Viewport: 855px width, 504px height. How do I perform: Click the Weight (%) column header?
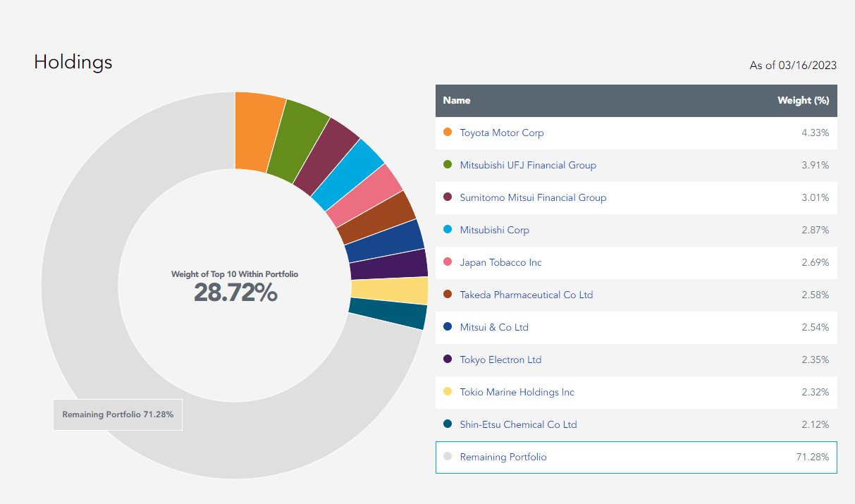pyautogui.click(x=803, y=100)
